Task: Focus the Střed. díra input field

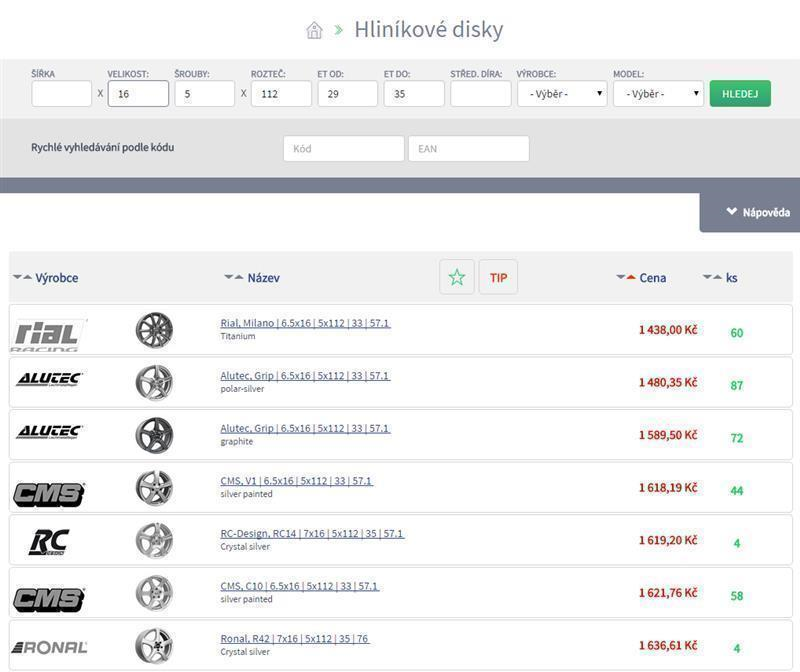Action: (x=481, y=93)
